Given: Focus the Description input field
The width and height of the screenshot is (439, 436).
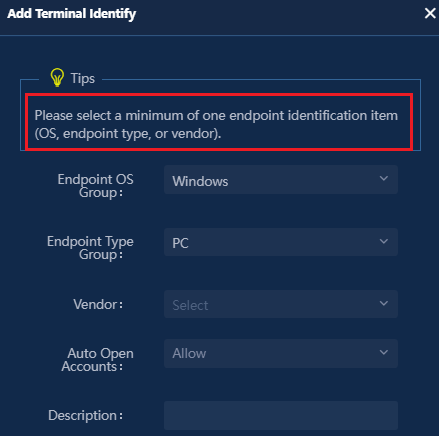Looking at the screenshot, I should (281, 415).
